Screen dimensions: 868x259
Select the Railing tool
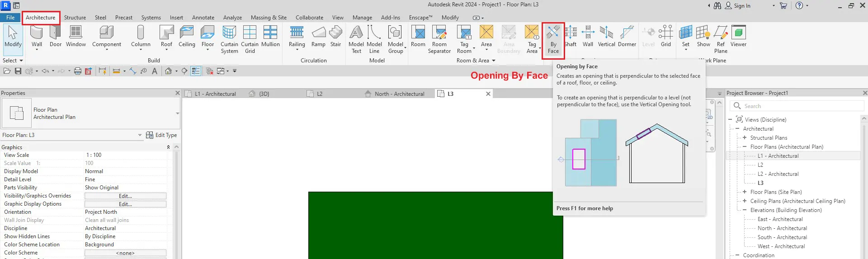(x=297, y=37)
